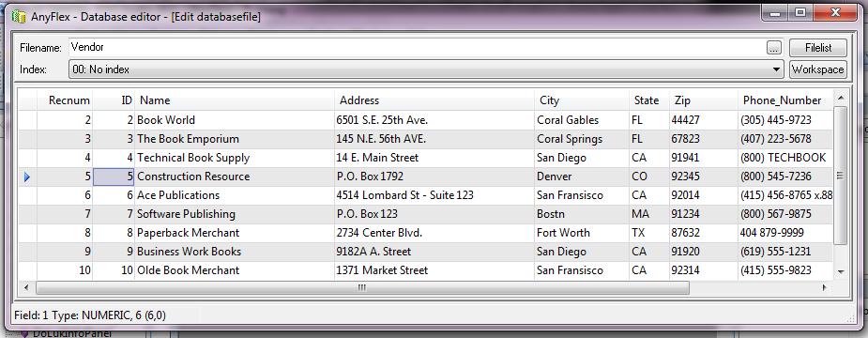Image resolution: width=868 pixels, height=338 pixels.
Task: Click the vertical scrollbar thumb
Action: tap(841, 176)
